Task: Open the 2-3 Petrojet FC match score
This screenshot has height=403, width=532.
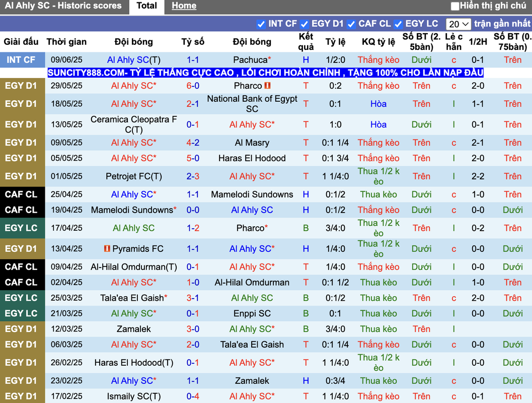Action: coord(193,176)
